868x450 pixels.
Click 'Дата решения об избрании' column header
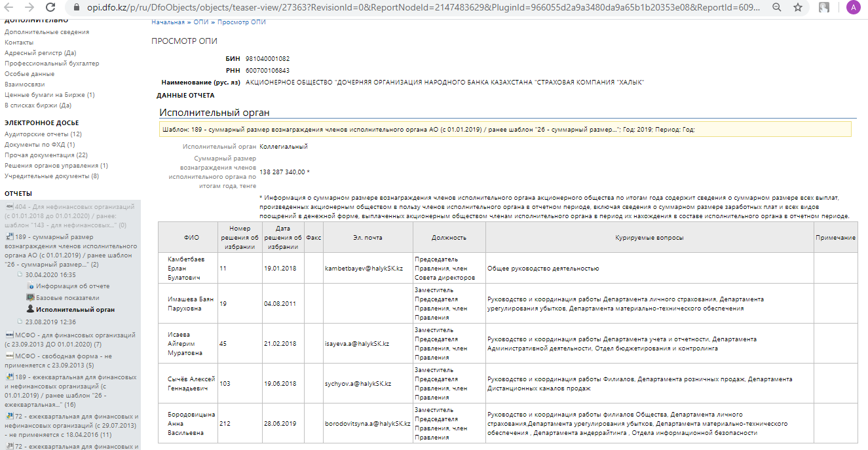pyautogui.click(x=282, y=238)
